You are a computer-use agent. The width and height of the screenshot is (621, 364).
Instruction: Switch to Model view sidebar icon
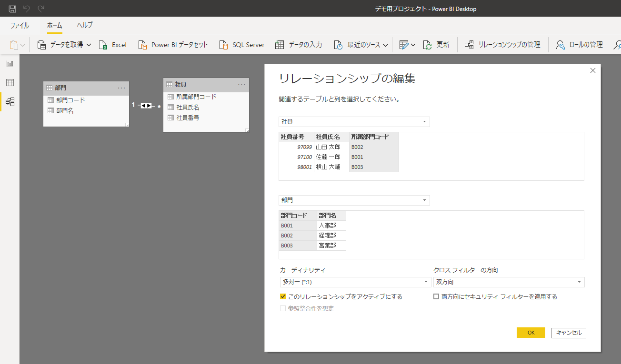pyautogui.click(x=10, y=102)
